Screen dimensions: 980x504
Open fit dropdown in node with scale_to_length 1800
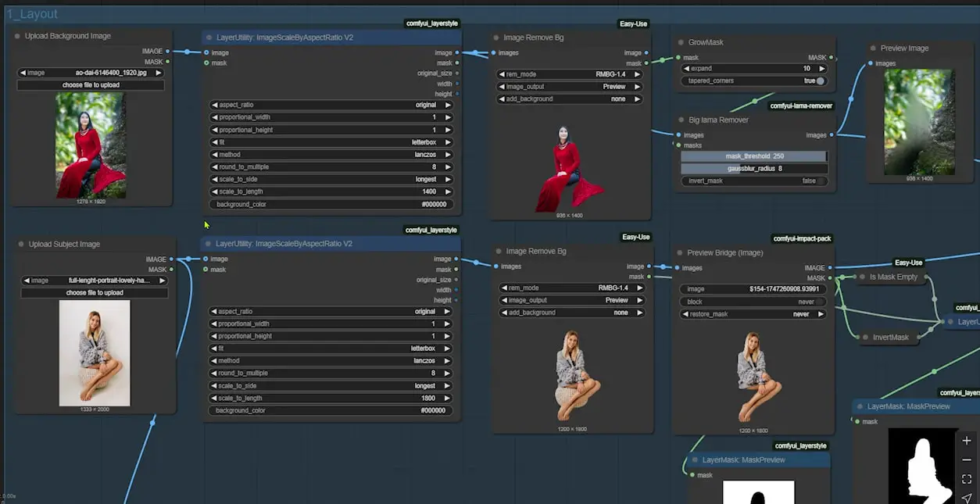click(x=331, y=349)
